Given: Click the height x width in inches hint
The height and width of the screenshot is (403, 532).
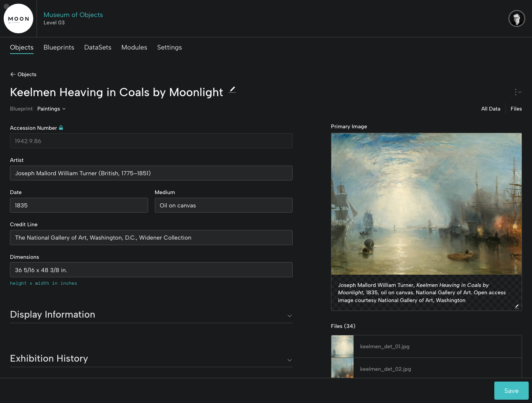Looking at the screenshot, I should 44,283.
